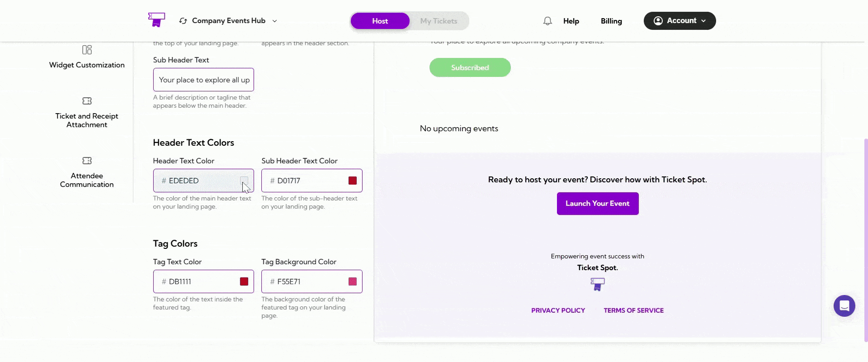
Task: Click the Ticket Spot footer logo
Action: [597, 284]
